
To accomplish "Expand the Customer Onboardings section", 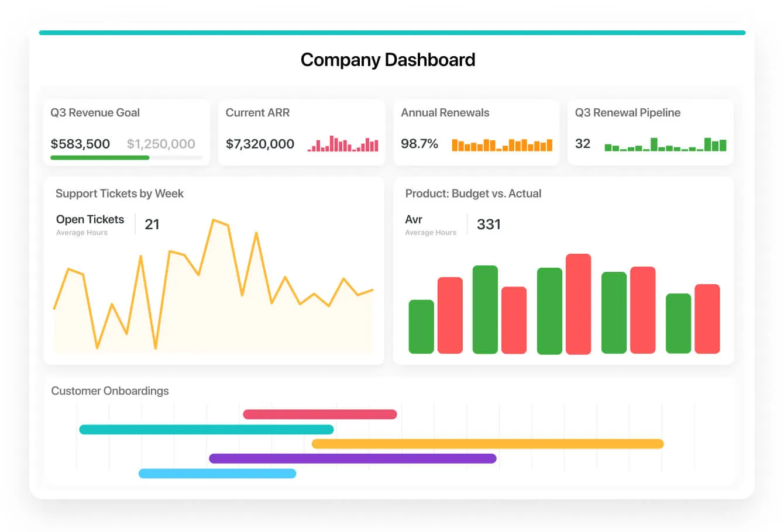I will coord(110,391).
